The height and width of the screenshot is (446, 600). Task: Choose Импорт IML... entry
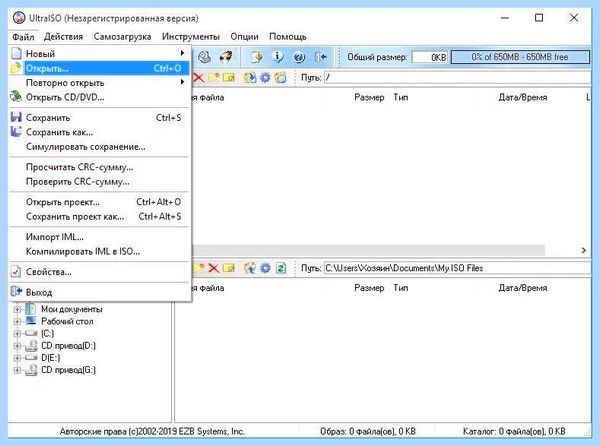click(x=99, y=237)
